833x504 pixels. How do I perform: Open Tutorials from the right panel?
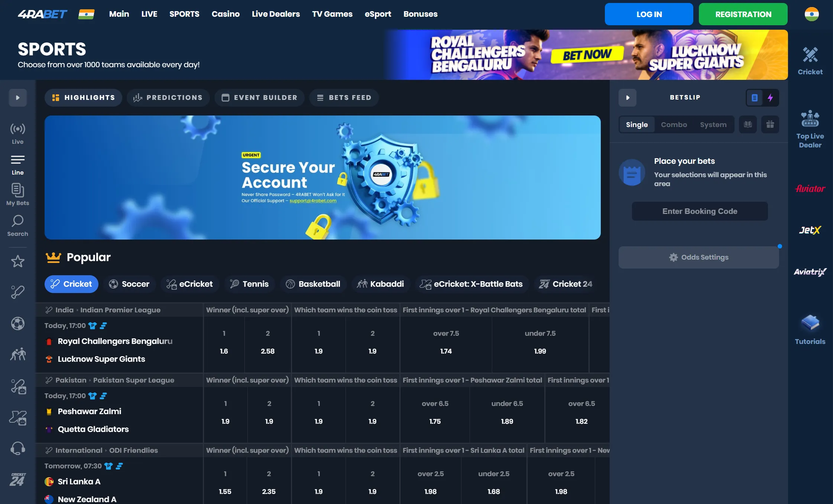(x=810, y=330)
